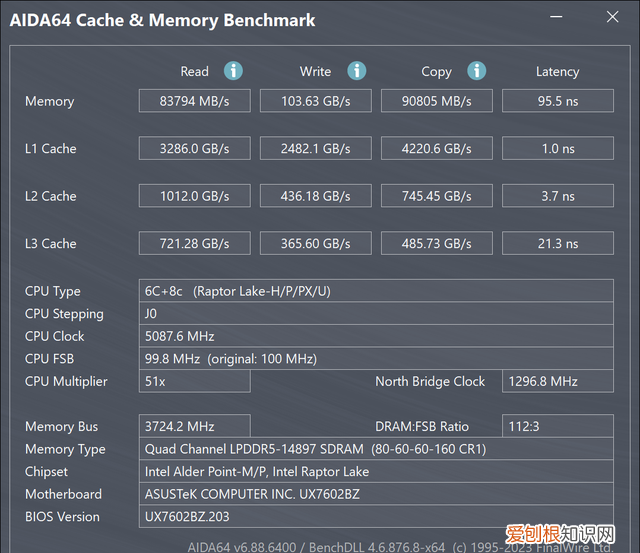640x553 pixels.
Task: Close the AIDA64 benchmark window
Action: pyautogui.click(x=612, y=18)
